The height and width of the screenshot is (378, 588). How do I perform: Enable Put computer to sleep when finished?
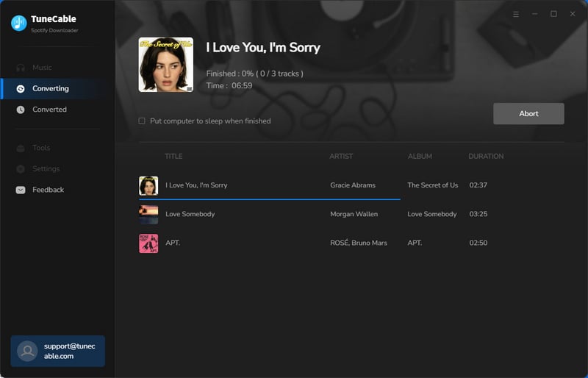point(142,121)
